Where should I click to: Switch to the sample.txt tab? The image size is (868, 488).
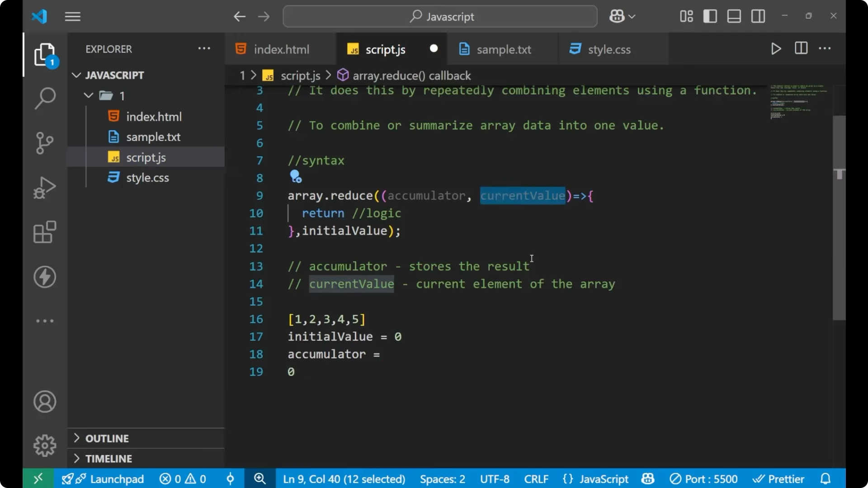(x=504, y=49)
